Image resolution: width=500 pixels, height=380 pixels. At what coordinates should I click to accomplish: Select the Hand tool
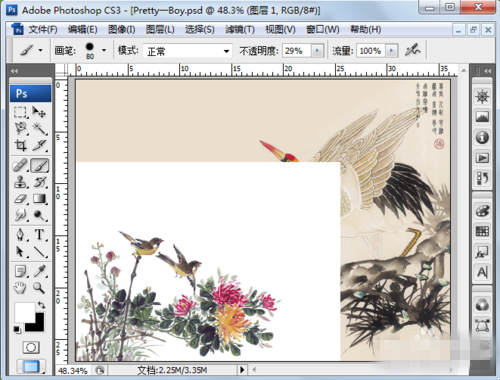coord(21,287)
